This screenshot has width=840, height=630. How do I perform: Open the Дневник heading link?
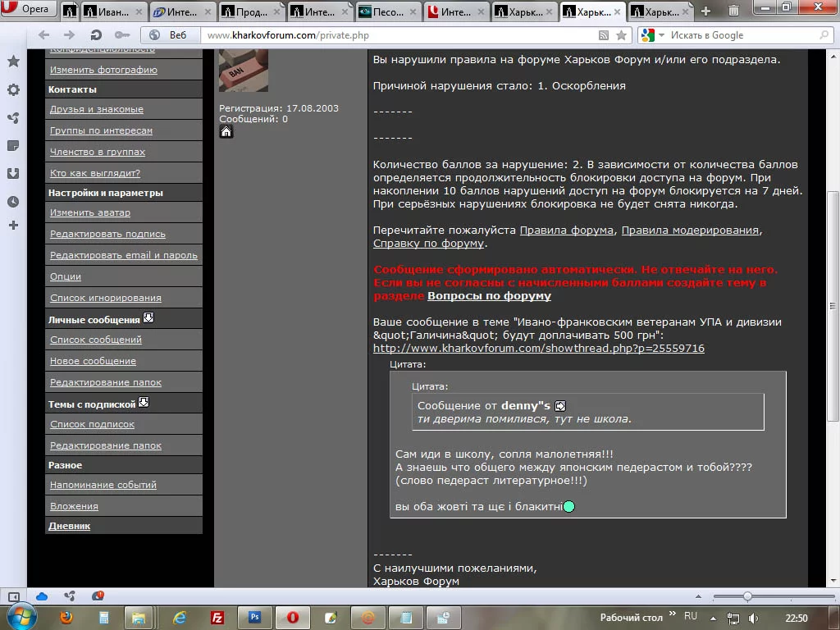coord(69,526)
